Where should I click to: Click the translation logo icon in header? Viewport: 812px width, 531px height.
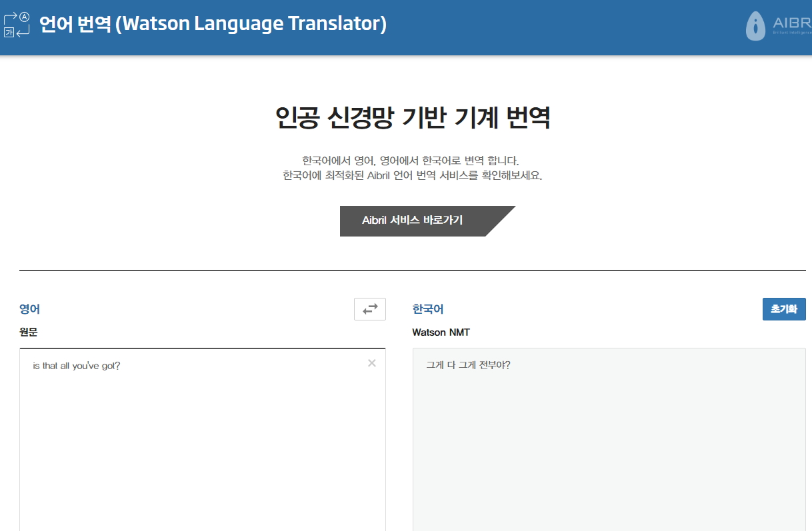tap(17, 25)
